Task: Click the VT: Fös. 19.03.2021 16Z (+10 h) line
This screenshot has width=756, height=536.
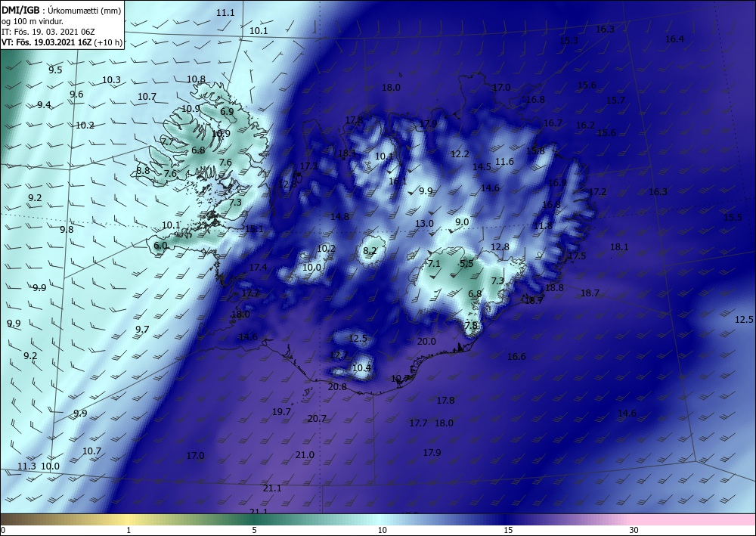Action: [62, 42]
